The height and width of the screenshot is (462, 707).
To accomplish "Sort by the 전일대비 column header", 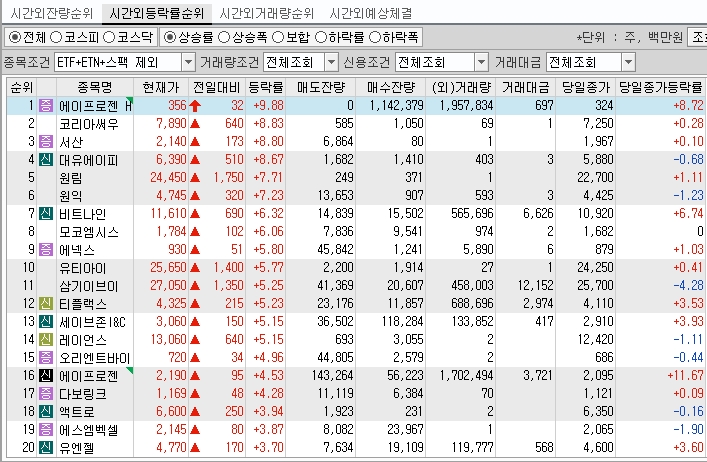I will click(217, 87).
